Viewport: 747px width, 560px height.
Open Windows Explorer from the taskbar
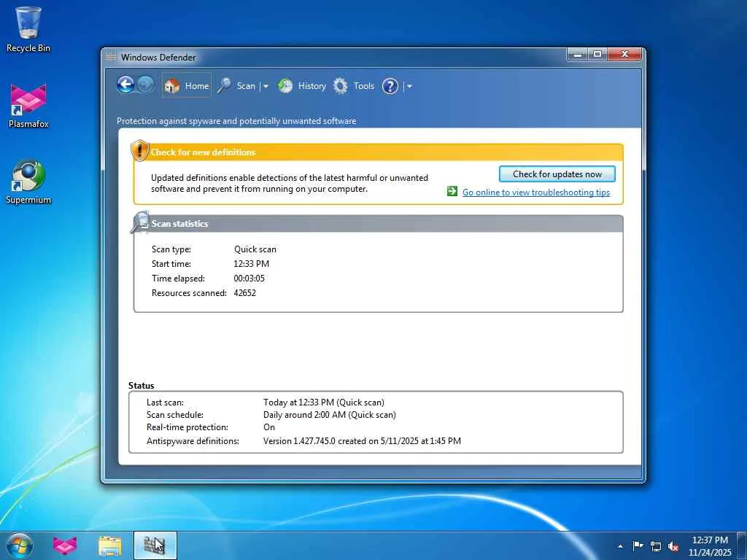[110, 545]
